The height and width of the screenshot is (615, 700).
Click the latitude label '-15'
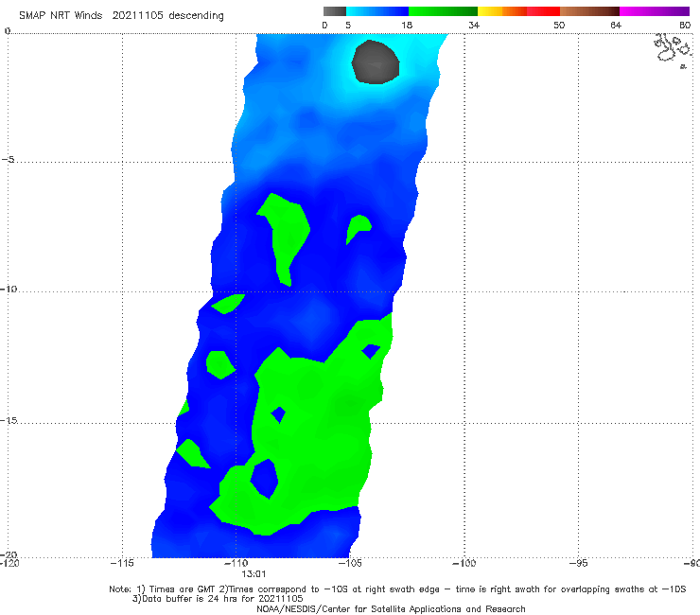[x=9, y=420]
